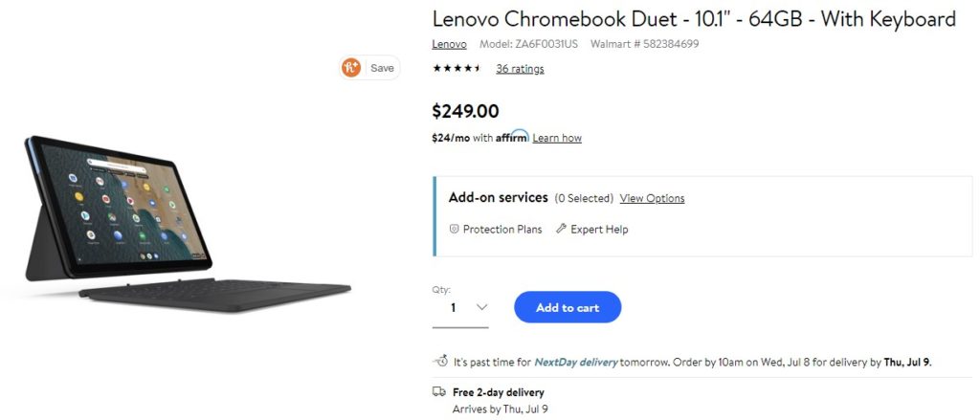Click the NextDay delivery text link

click(575, 362)
